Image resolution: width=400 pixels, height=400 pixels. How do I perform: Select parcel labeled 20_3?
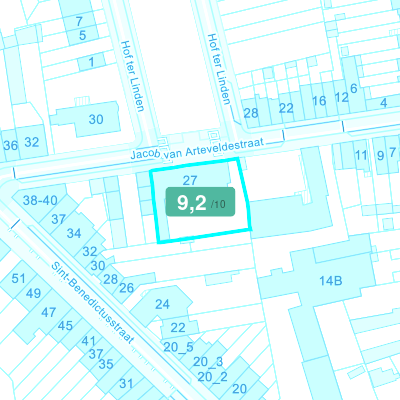click(x=208, y=361)
